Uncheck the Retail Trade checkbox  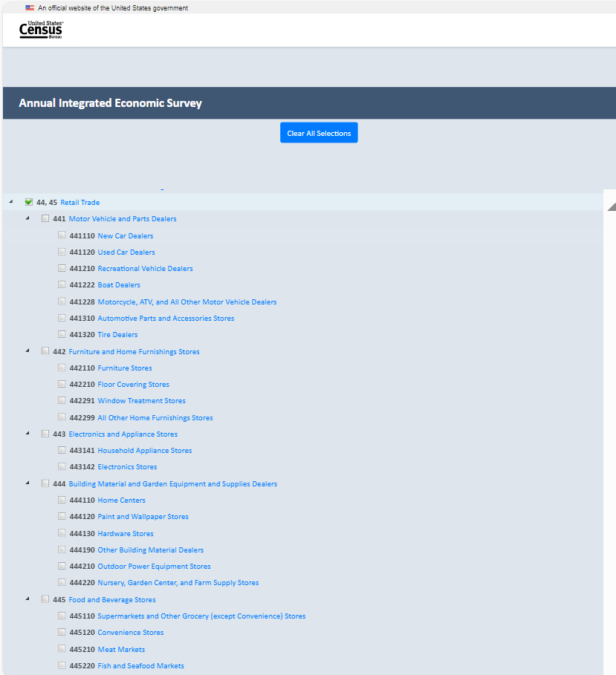pos(29,202)
